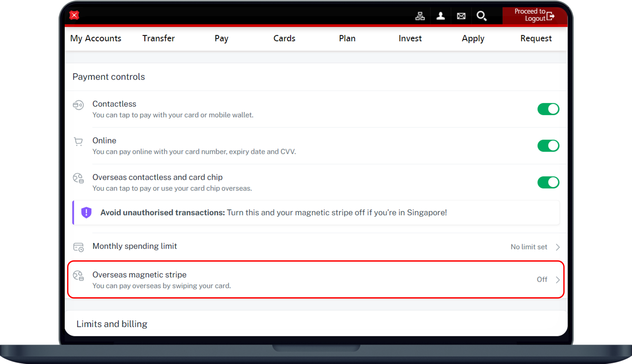Open the My Accounts menu
Screen dimensions: 632x364
(96, 38)
